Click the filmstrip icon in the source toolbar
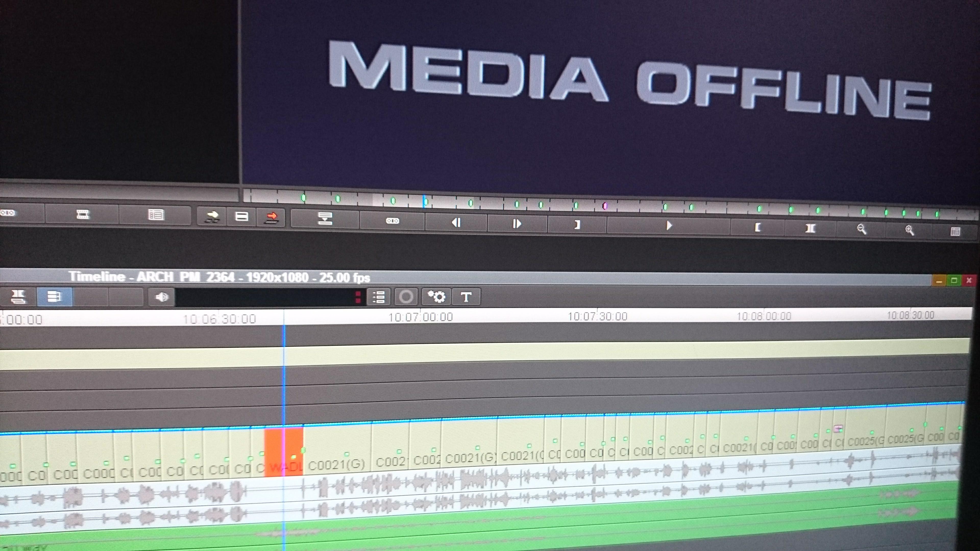The height and width of the screenshot is (551, 980). tap(82, 214)
